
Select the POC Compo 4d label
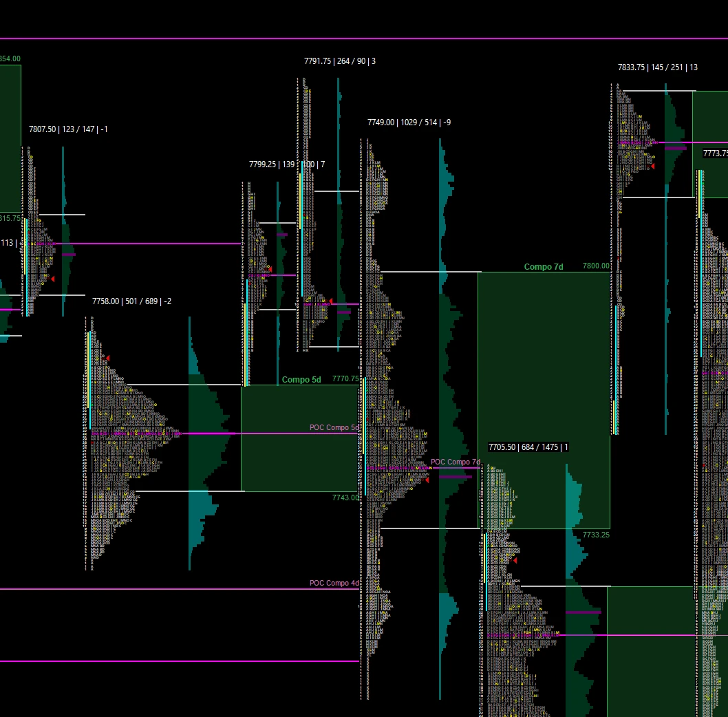point(334,584)
